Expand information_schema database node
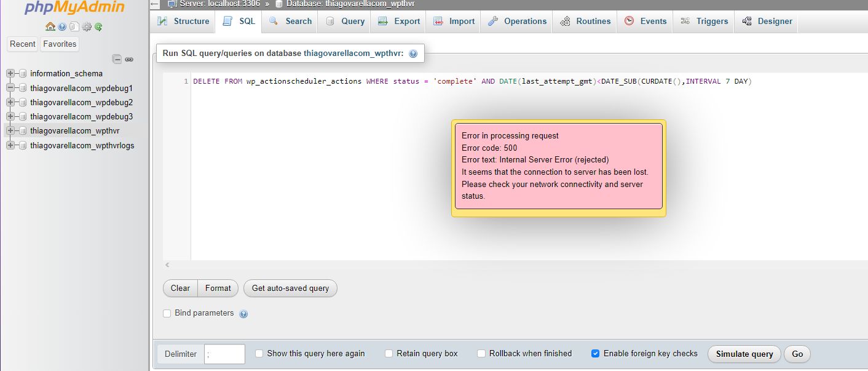868x371 pixels. pos(10,73)
